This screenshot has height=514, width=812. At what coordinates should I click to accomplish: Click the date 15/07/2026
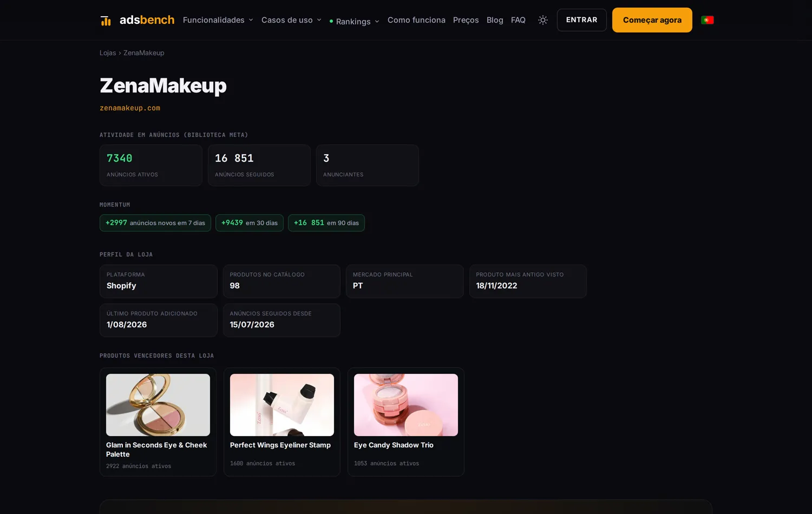(252, 325)
